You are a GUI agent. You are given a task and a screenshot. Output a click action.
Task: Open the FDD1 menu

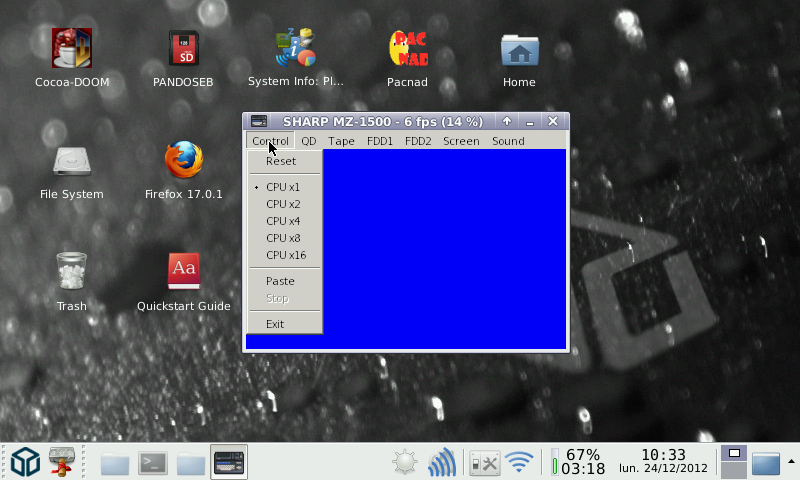point(380,141)
